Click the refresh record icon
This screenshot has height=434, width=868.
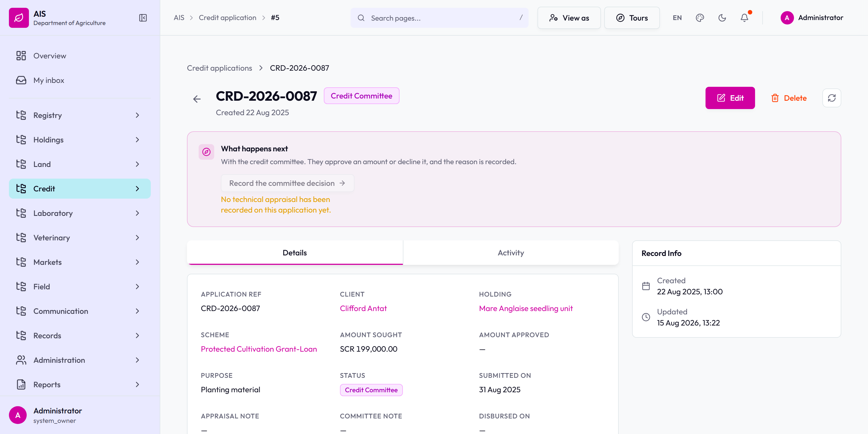pyautogui.click(x=832, y=98)
